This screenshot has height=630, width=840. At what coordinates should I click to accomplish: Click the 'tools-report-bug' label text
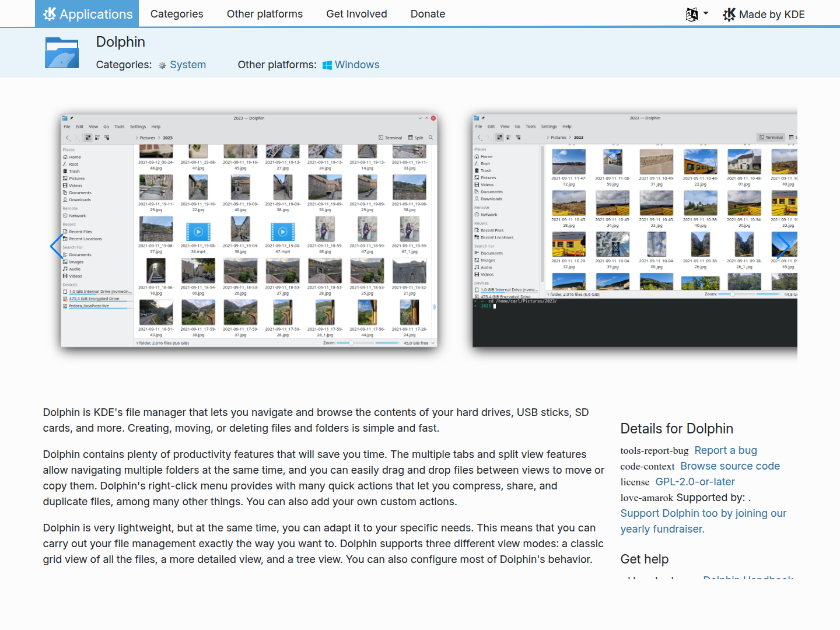coord(654,451)
